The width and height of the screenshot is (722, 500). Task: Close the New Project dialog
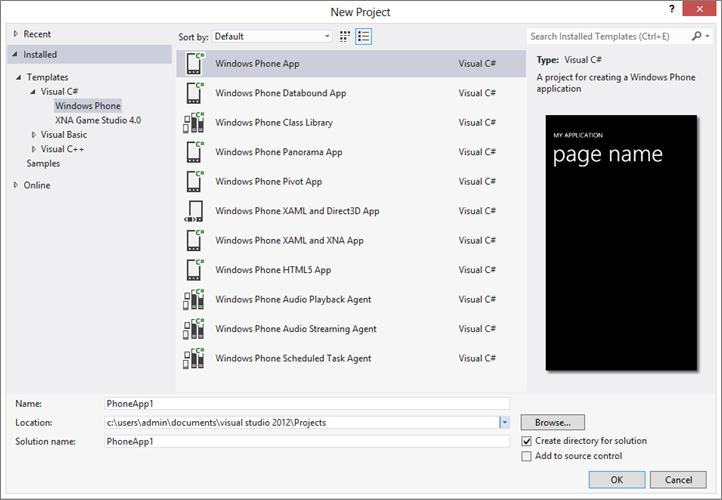coord(699,9)
